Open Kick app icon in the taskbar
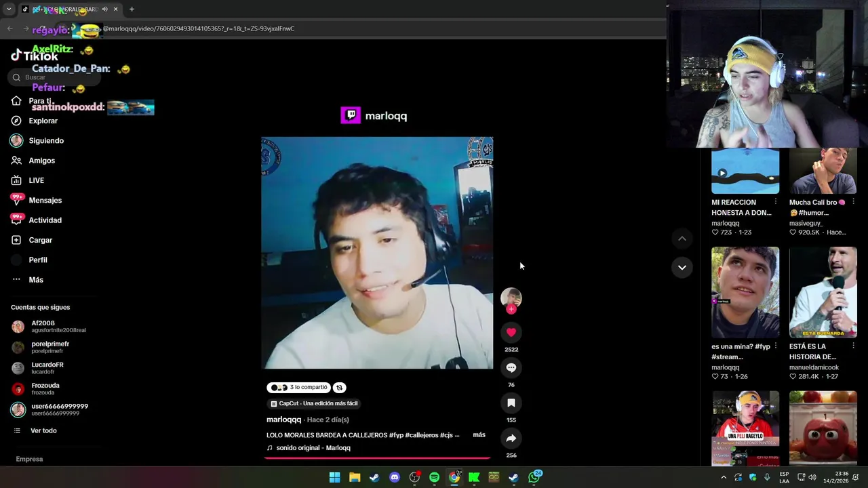The image size is (868, 488). [x=474, y=477]
